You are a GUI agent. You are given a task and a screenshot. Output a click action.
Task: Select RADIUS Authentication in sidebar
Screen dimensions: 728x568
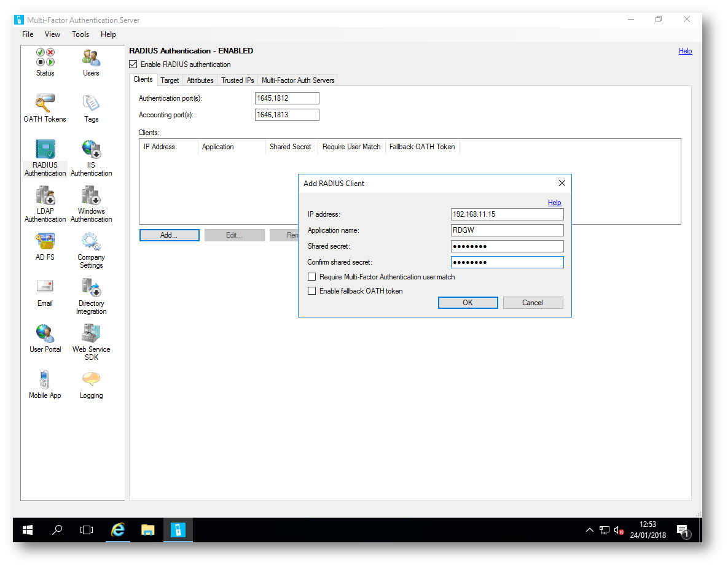pyautogui.click(x=45, y=158)
